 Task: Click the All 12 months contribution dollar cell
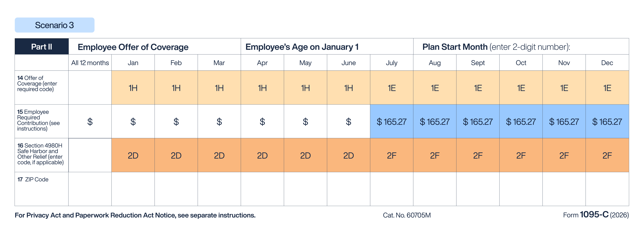point(90,121)
